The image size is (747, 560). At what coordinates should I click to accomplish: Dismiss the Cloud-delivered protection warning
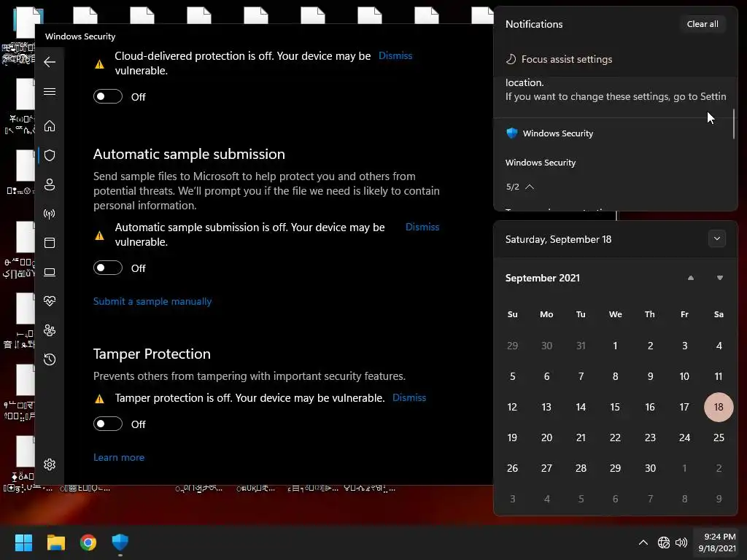pyautogui.click(x=395, y=55)
